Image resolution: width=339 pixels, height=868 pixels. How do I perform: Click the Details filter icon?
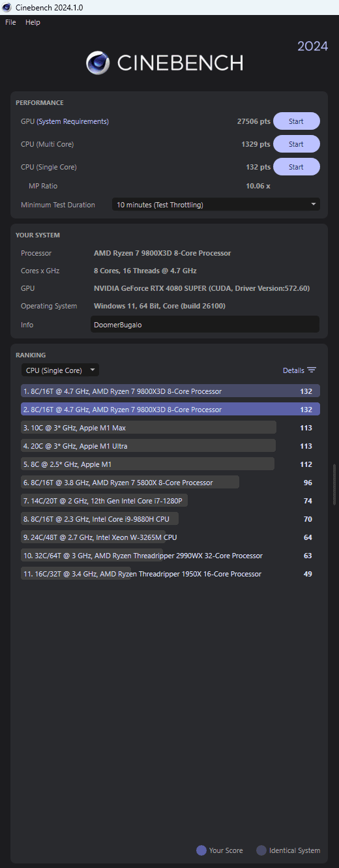(x=312, y=370)
